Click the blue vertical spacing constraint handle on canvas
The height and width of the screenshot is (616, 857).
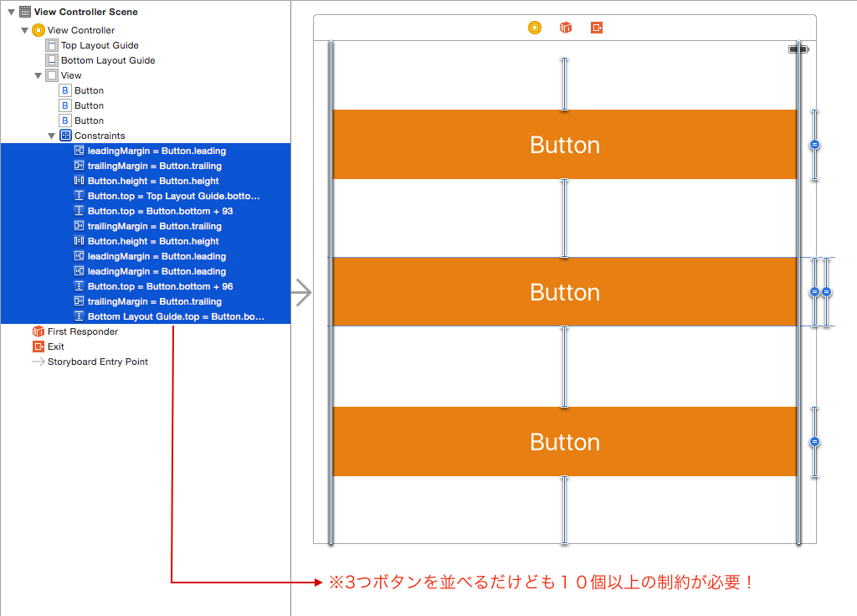814,144
